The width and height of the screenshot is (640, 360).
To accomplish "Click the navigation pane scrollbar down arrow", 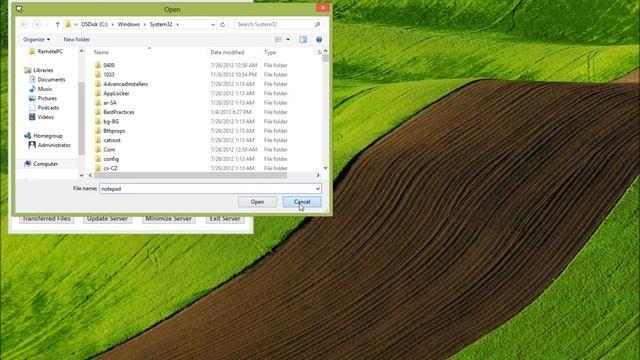I will click(81, 175).
